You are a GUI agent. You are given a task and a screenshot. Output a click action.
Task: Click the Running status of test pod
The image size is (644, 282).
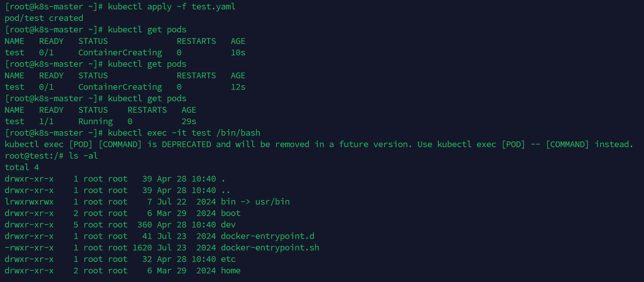click(95, 122)
